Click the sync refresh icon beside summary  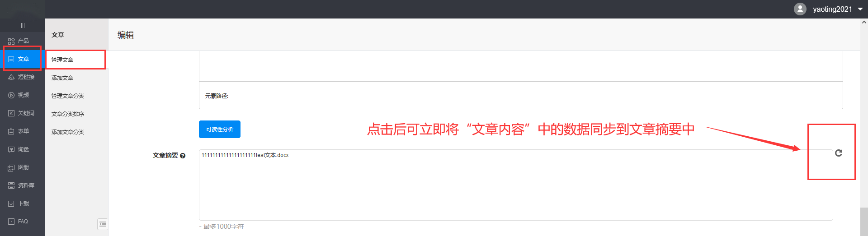coord(839,153)
